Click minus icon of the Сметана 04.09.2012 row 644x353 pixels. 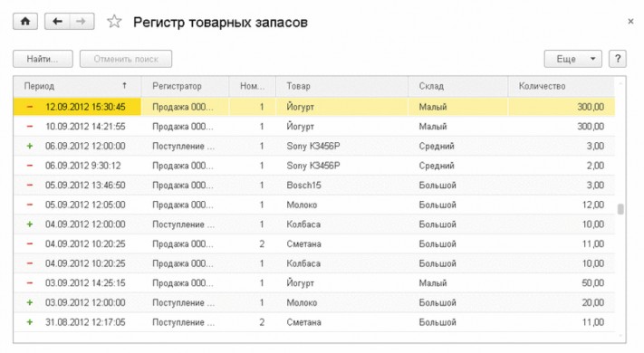coord(30,243)
